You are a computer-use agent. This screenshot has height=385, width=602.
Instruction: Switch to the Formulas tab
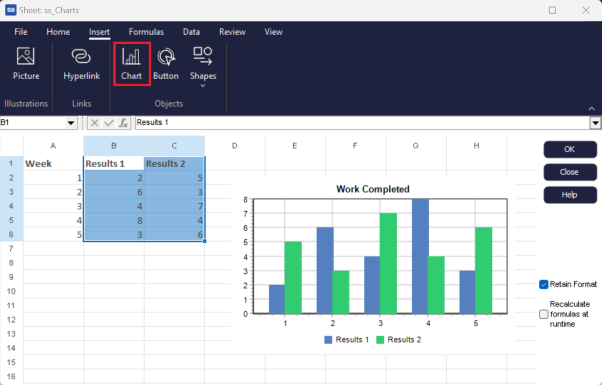coord(146,32)
